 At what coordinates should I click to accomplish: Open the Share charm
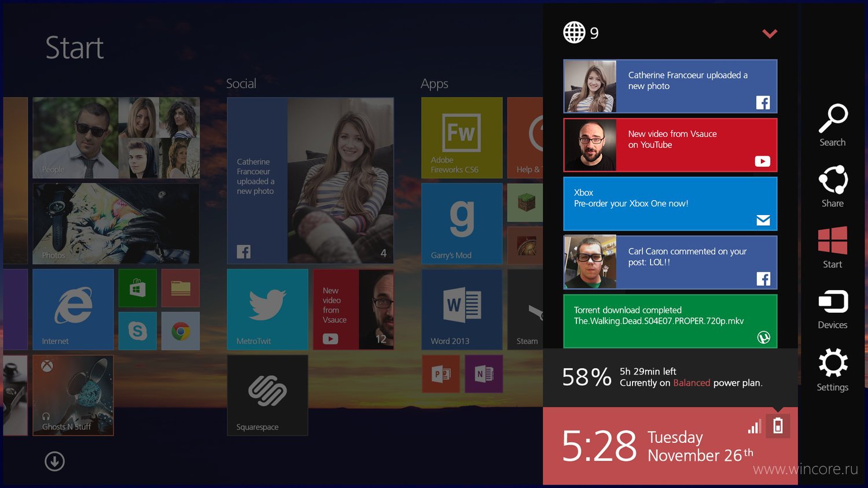click(833, 186)
